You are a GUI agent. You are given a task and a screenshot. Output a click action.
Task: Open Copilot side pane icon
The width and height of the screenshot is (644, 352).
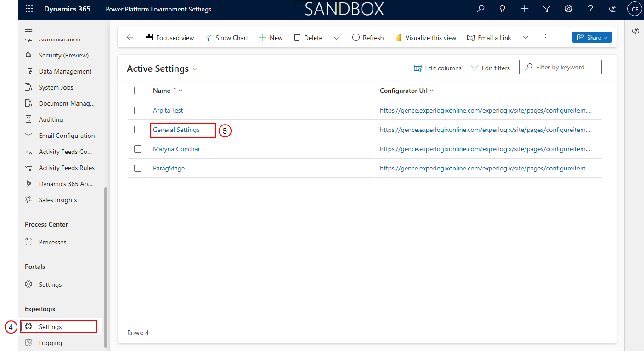[636, 31]
